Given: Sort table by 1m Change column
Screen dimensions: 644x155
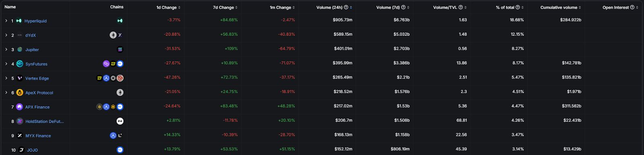Looking at the screenshot, I should click(x=282, y=7).
